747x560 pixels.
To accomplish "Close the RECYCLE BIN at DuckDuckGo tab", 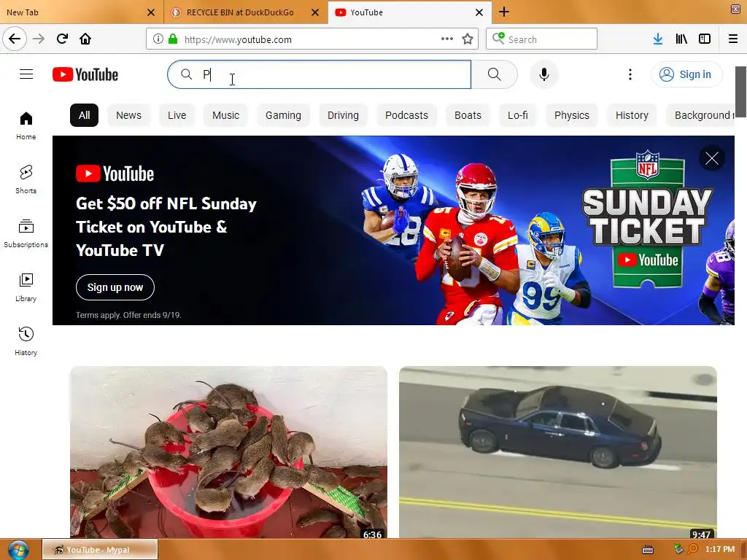I will [x=315, y=12].
